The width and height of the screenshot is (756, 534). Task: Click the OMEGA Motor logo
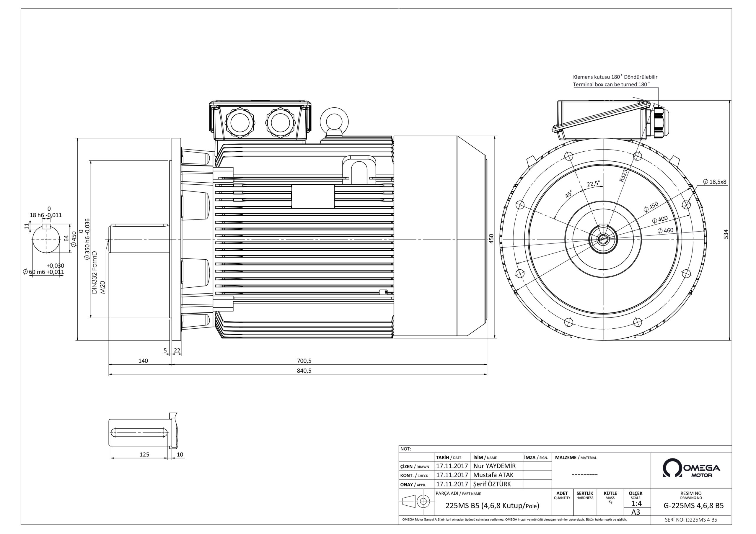pos(691,469)
